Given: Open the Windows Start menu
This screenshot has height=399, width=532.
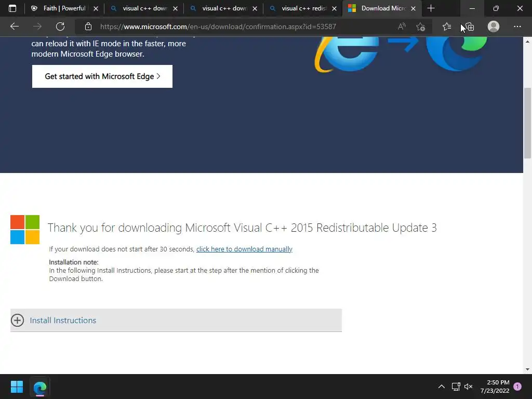Looking at the screenshot, I should click(x=17, y=387).
